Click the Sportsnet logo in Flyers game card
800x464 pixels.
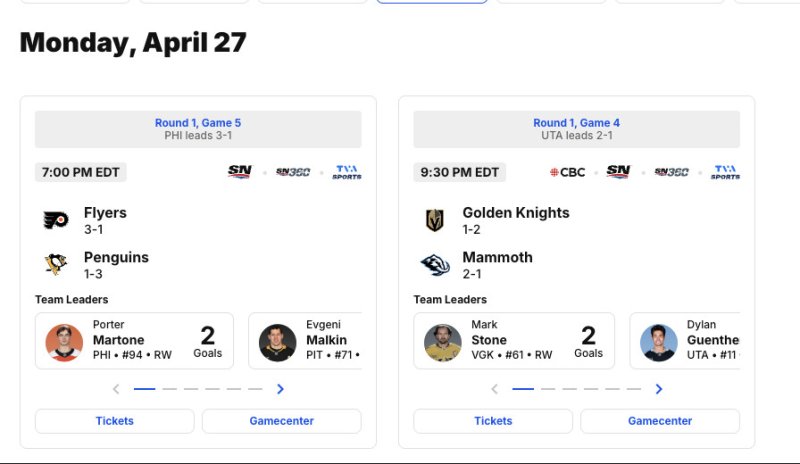[x=239, y=172]
